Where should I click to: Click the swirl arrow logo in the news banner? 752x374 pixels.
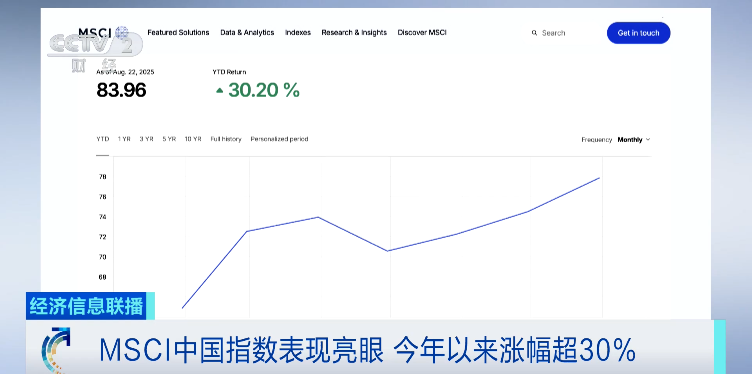tap(56, 350)
